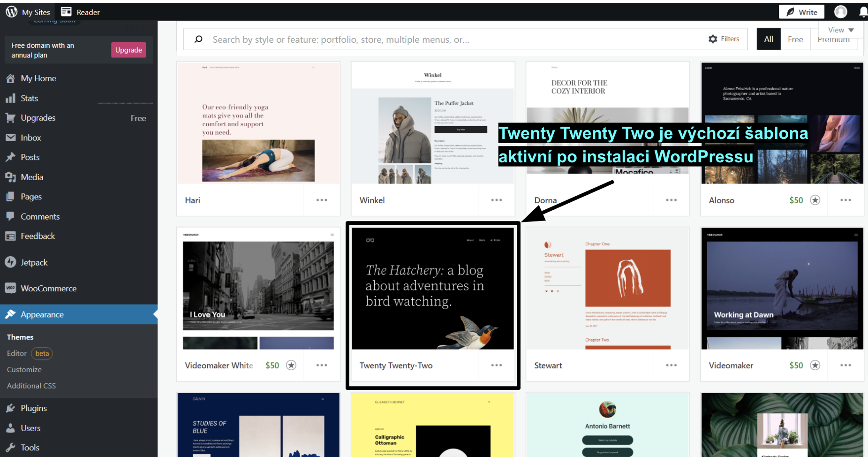Open Inbox in sidebar
The width and height of the screenshot is (868, 457).
coord(79,137)
